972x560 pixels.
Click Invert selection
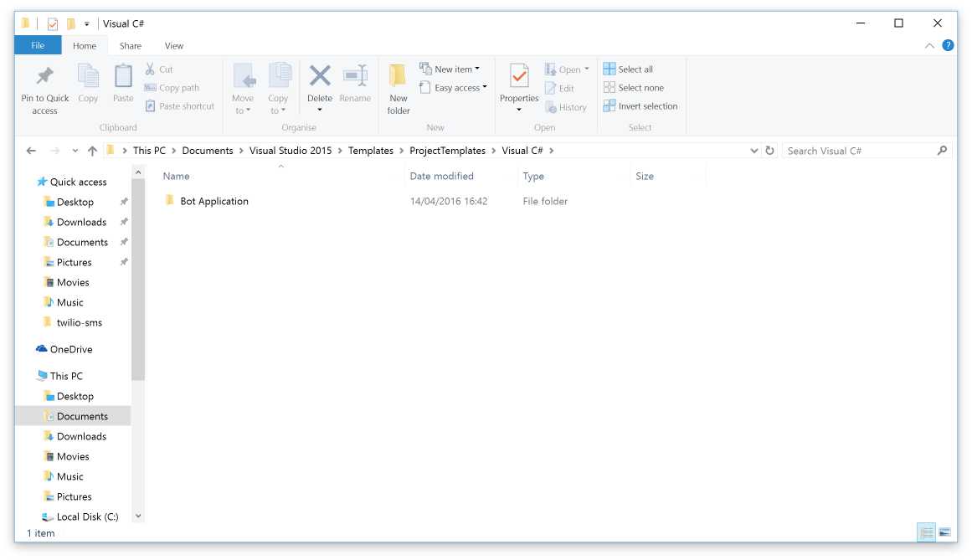click(x=641, y=106)
